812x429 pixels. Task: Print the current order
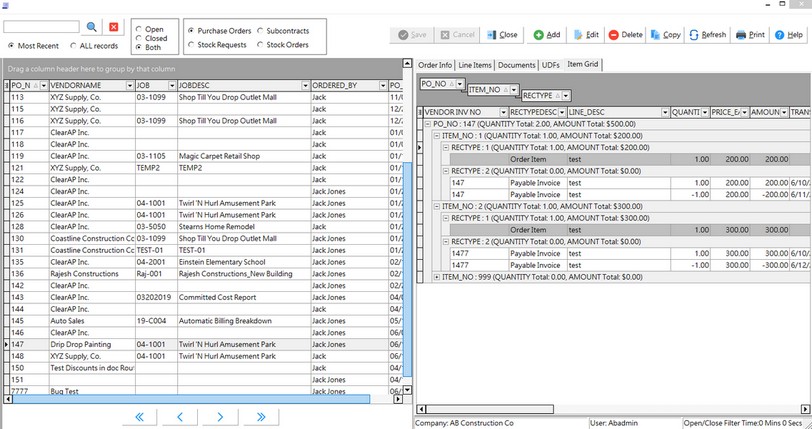click(750, 35)
